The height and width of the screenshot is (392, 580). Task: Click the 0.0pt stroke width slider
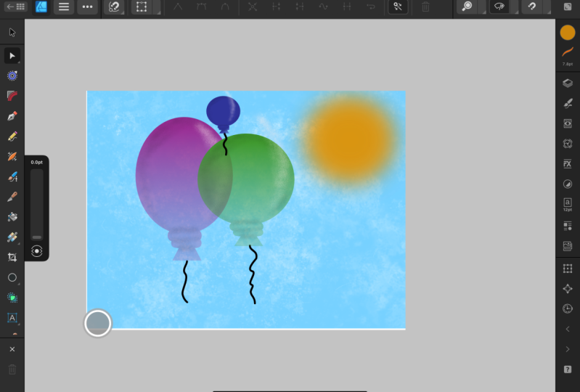[36, 205]
